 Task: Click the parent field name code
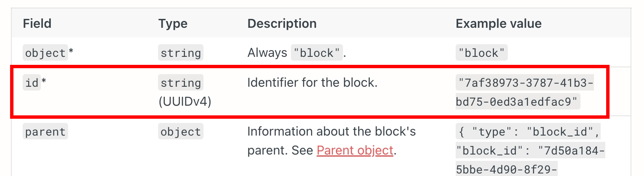pyautogui.click(x=45, y=132)
